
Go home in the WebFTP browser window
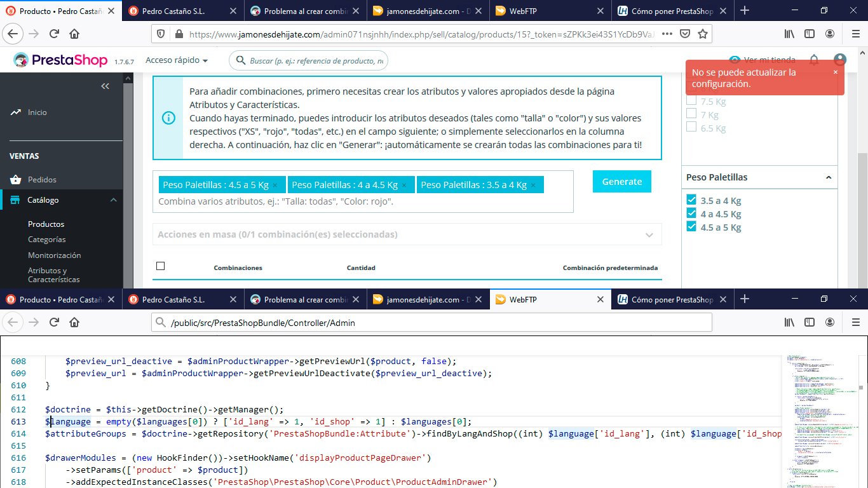pos(74,322)
